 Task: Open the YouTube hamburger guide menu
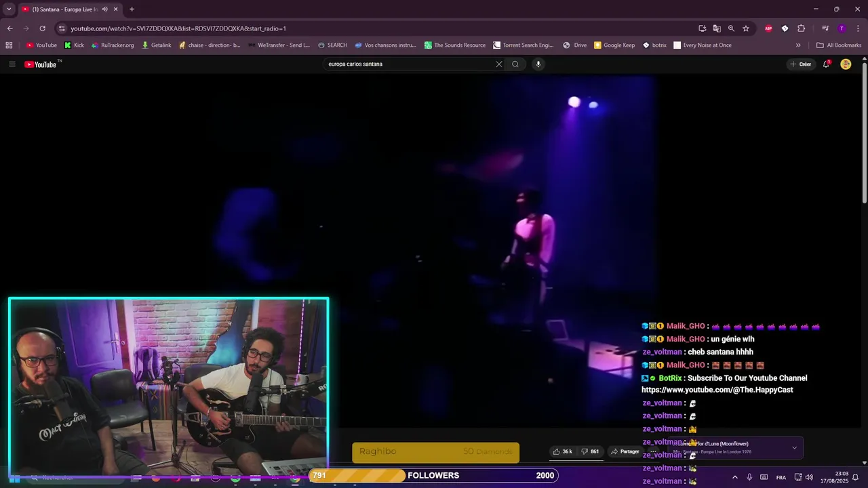tap(12, 64)
